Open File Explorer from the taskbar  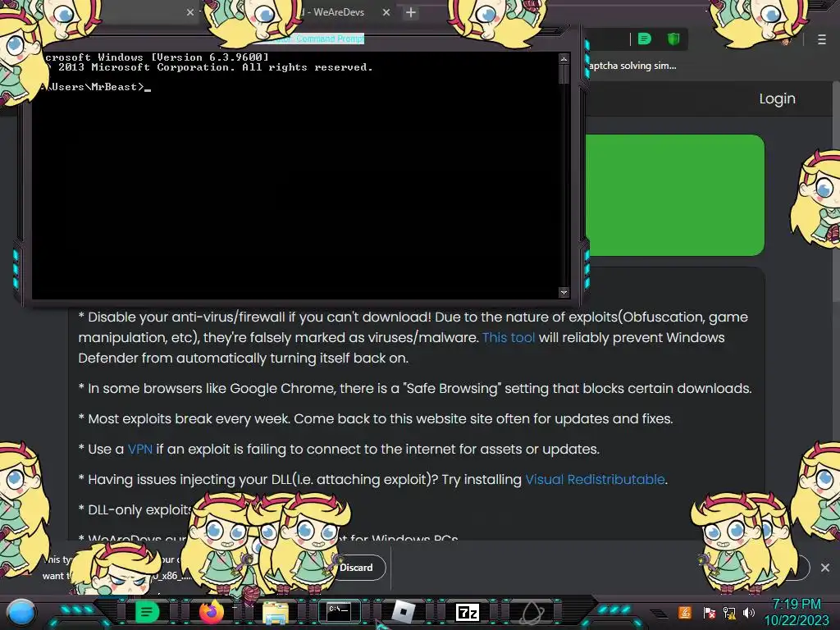pyautogui.click(x=276, y=612)
